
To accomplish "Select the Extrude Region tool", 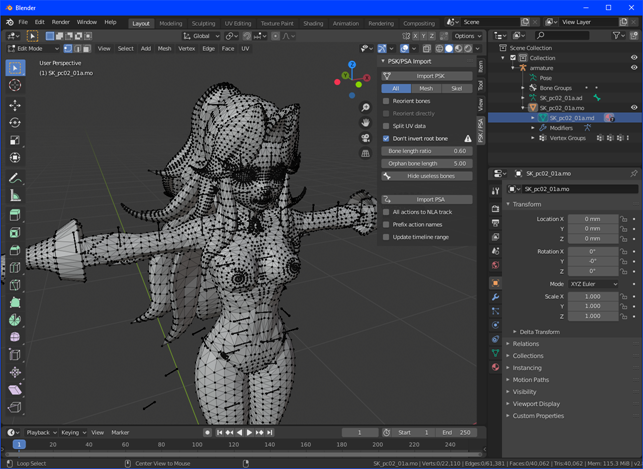I will [15, 216].
